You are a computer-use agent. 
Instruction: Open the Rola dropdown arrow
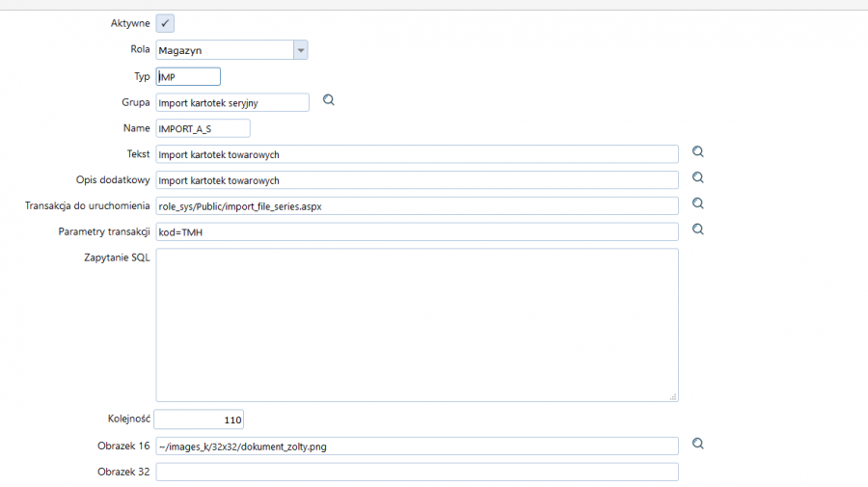(x=301, y=50)
